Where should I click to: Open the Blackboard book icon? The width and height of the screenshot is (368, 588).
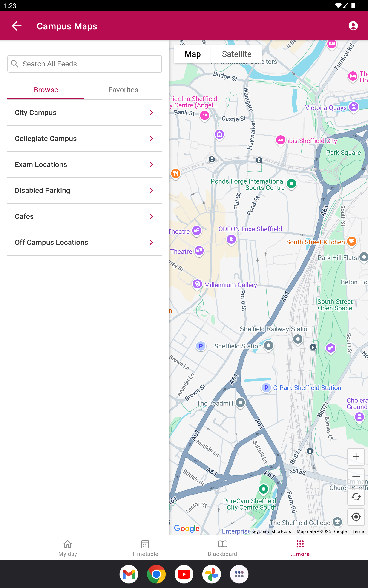222,544
